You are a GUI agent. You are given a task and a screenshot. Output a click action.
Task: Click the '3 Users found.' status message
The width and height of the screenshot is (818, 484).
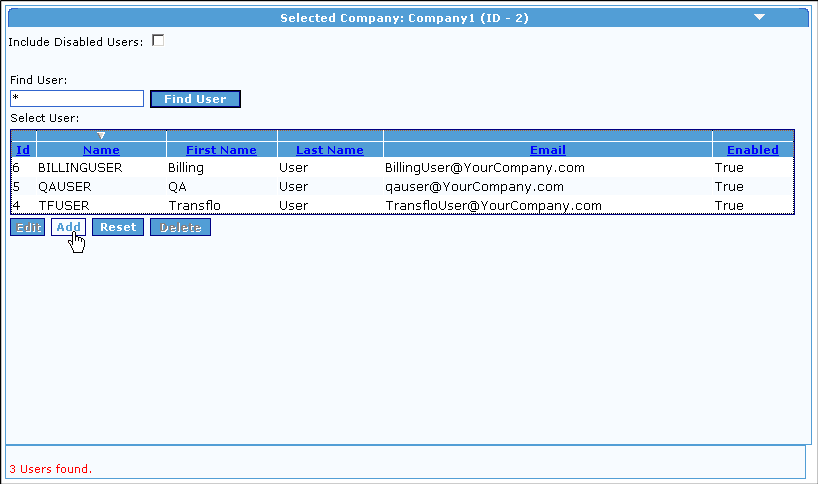click(x=51, y=469)
